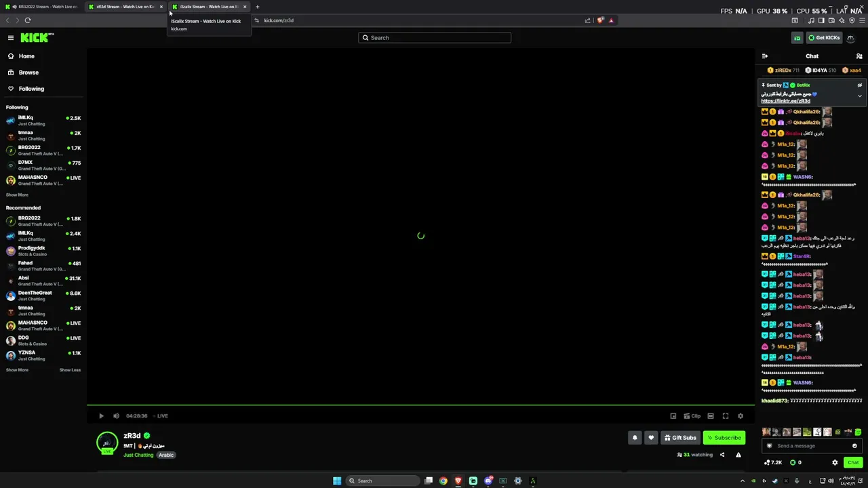The width and height of the screenshot is (868, 488).
Task: Open the Just Chatting category link
Action: (x=138, y=455)
